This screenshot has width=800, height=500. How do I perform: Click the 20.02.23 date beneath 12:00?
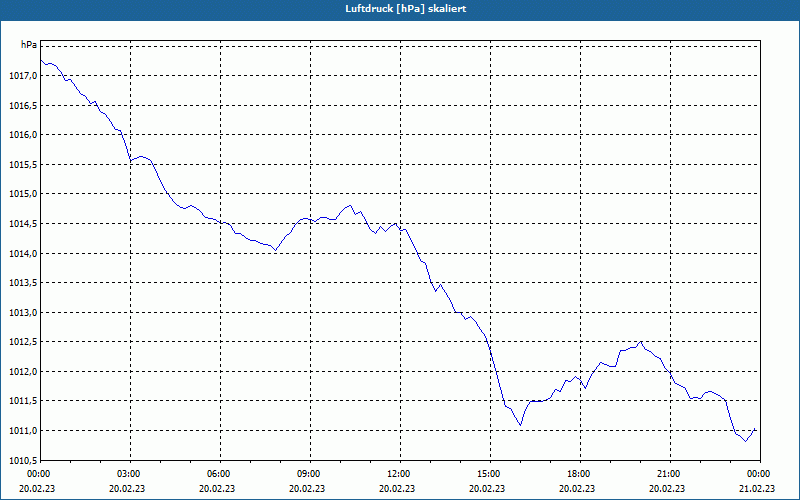[x=397, y=488]
